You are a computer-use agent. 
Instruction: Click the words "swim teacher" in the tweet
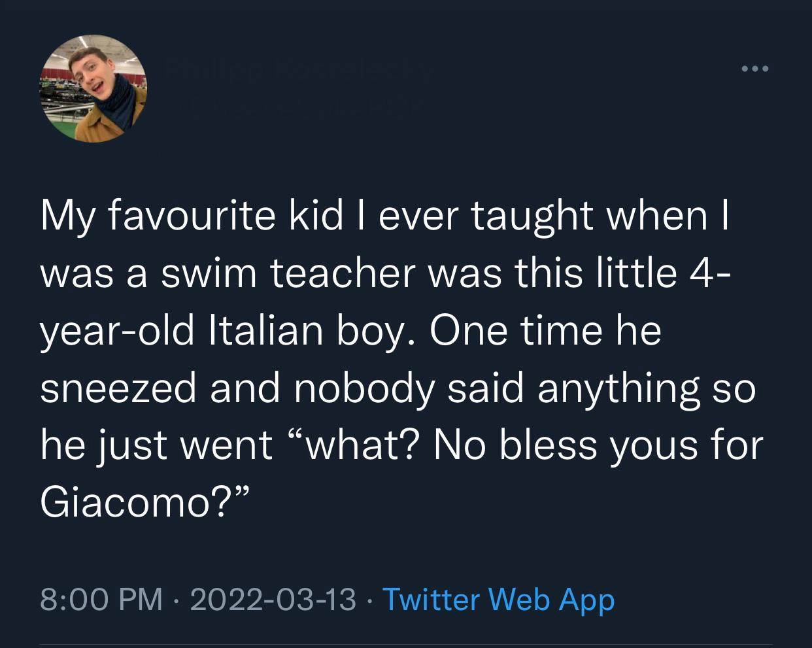(288, 273)
